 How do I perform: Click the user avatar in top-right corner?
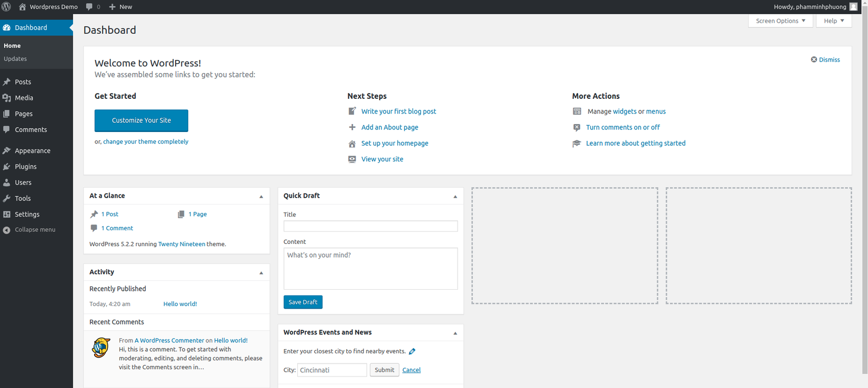pos(853,7)
